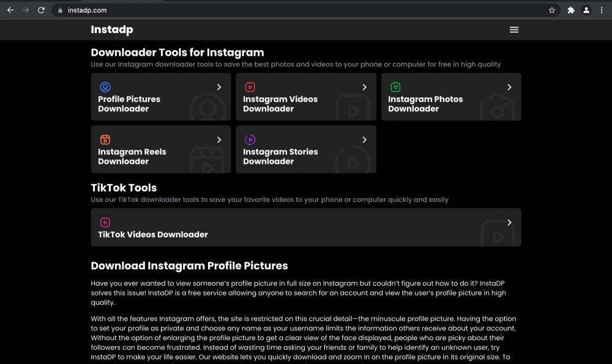Click the Instadp logo
Image resolution: width=612 pixels, height=364 pixels.
pyautogui.click(x=112, y=29)
